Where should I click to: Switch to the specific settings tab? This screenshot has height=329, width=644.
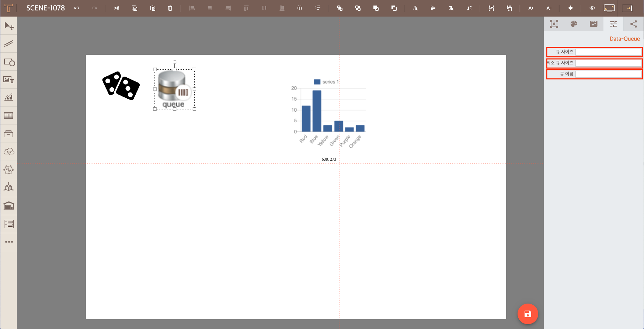click(x=613, y=24)
